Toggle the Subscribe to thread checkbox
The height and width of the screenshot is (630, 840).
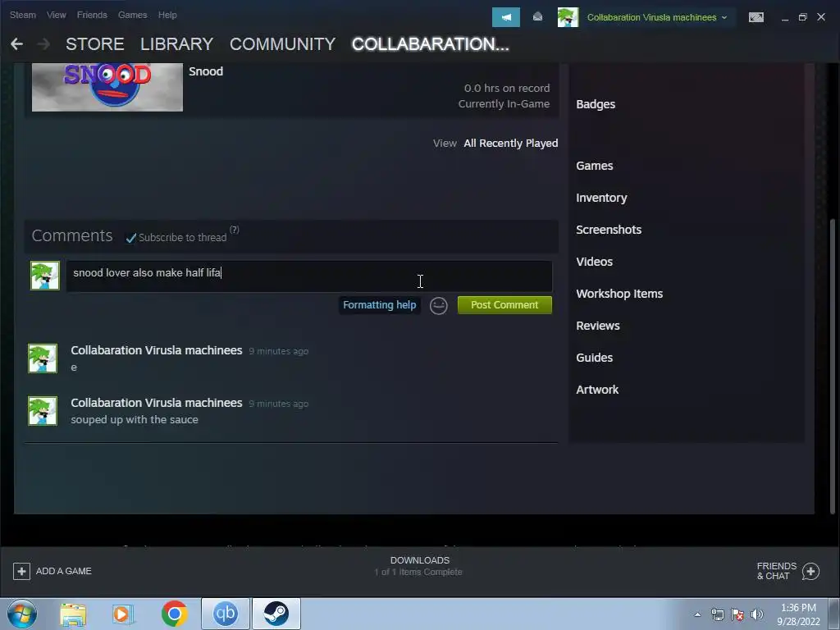click(x=130, y=238)
